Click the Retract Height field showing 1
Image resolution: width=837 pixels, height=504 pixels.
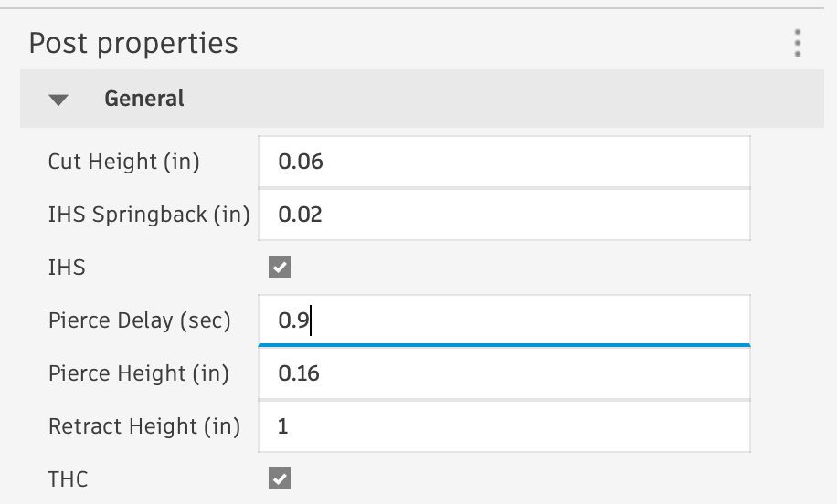pos(503,426)
